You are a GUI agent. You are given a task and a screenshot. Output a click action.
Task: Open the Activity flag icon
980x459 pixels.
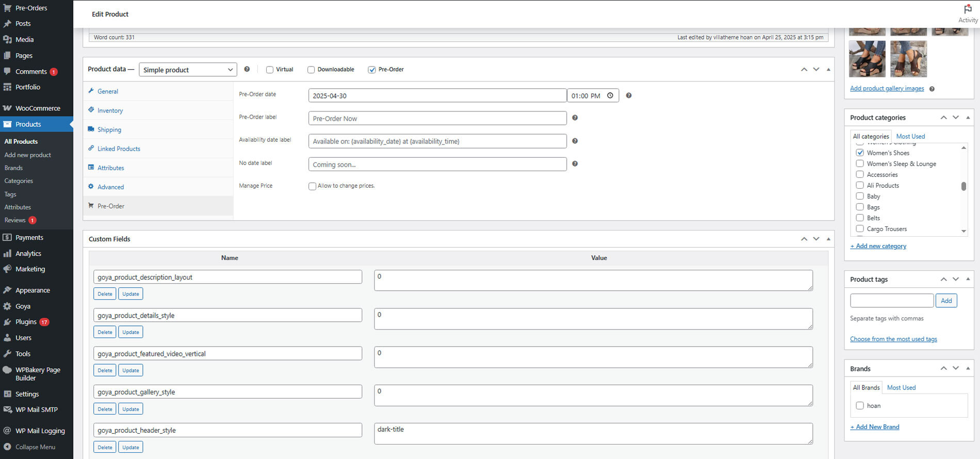pyautogui.click(x=968, y=9)
